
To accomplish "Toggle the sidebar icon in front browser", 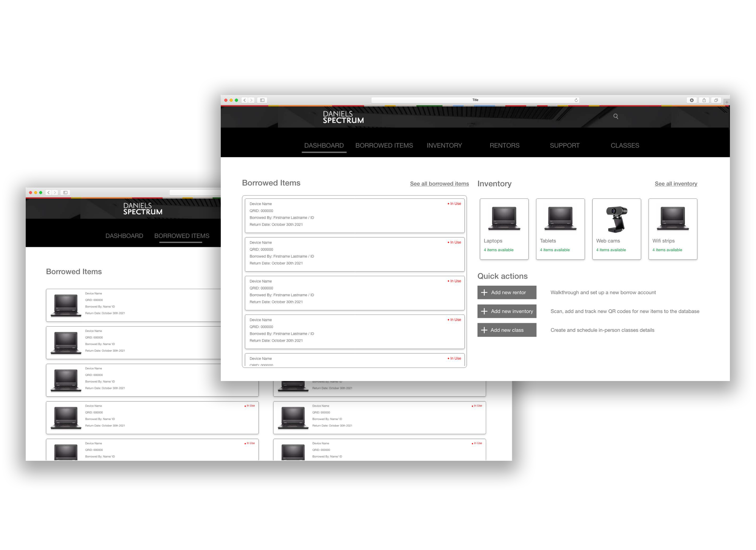I will pyautogui.click(x=262, y=100).
